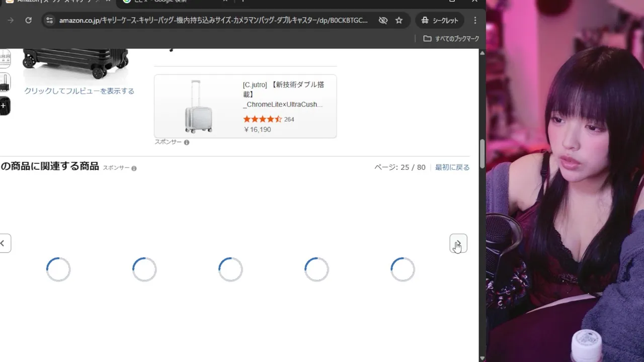The height and width of the screenshot is (362, 644).
Task: Reload the Amazon page
Action: click(28, 20)
